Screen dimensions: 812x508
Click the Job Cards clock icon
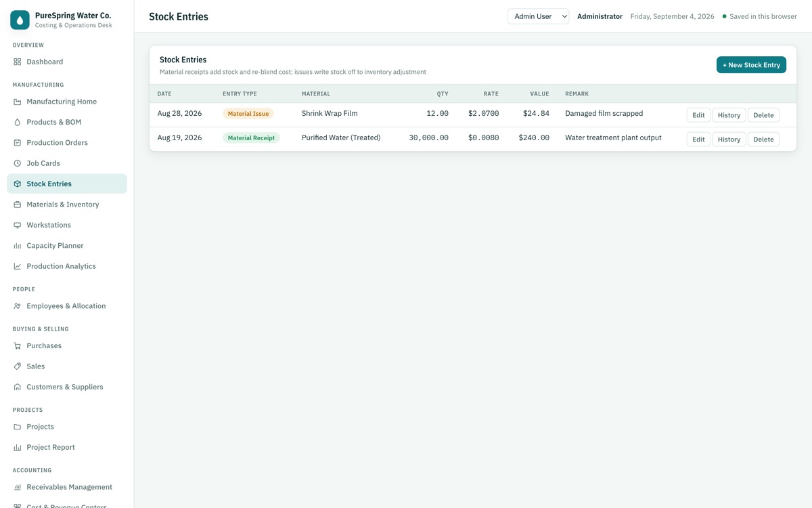click(x=18, y=163)
